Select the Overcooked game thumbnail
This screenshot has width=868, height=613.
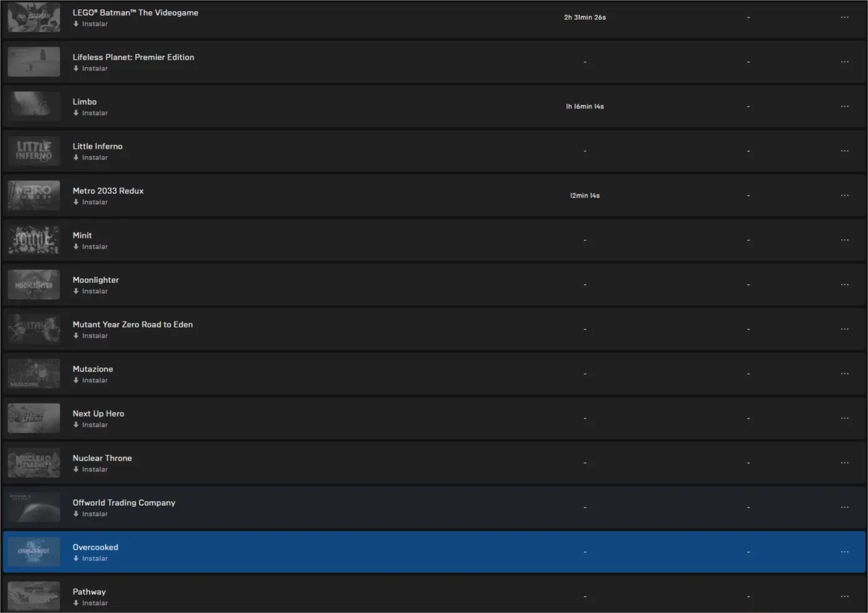click(x=34, y=552)
